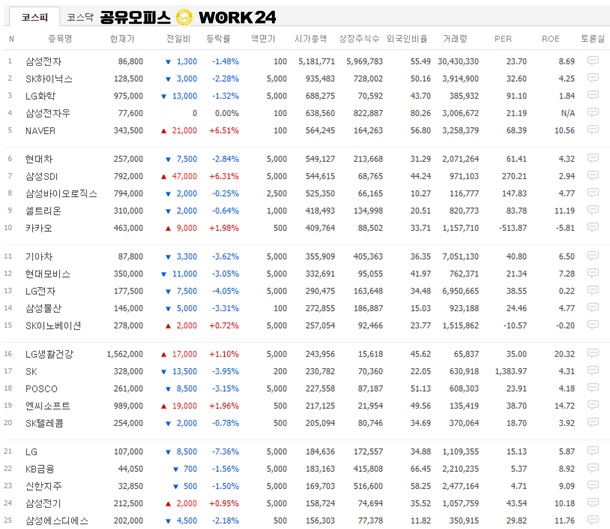This screenshot has height=529, width=610.
Task: Open discussion icon for LG생활건강 row
Action: tap(592, 354)
